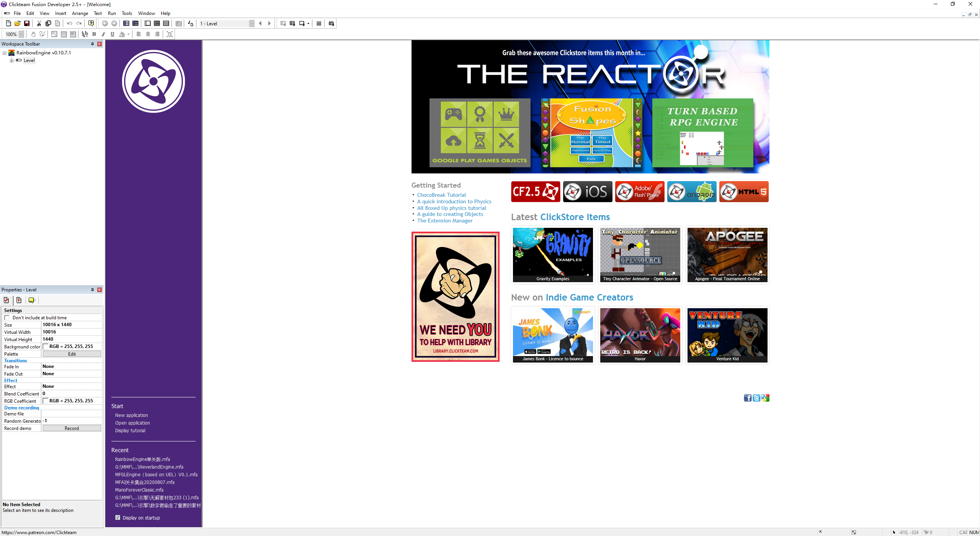The image size is (980, 536).
Task: Open recent file MarioForeverClassic.mfa
Action: (x=139, y=490)
